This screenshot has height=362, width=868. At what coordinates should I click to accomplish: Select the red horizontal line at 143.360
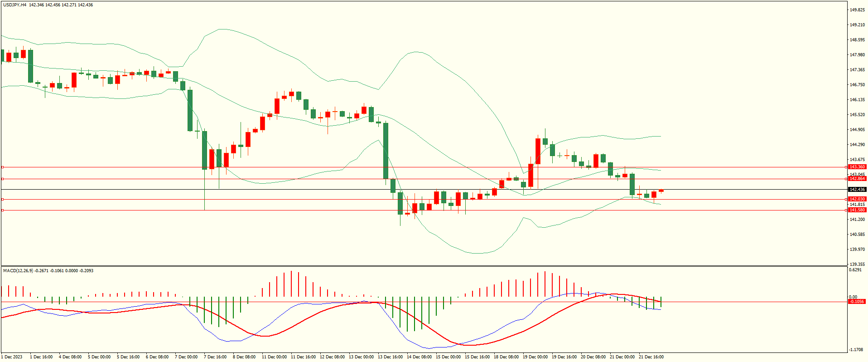click(x=424, y=167)
